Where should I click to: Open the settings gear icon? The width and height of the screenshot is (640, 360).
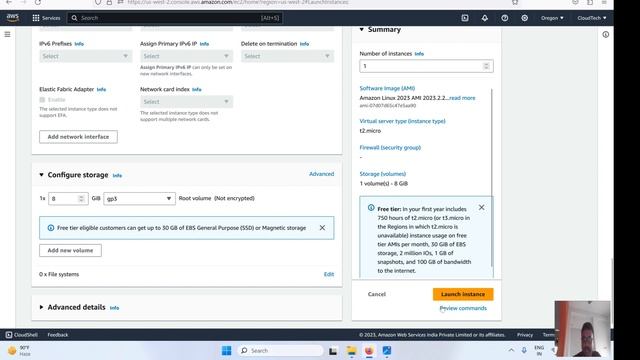pyautogui.click(x=524, y=18)
